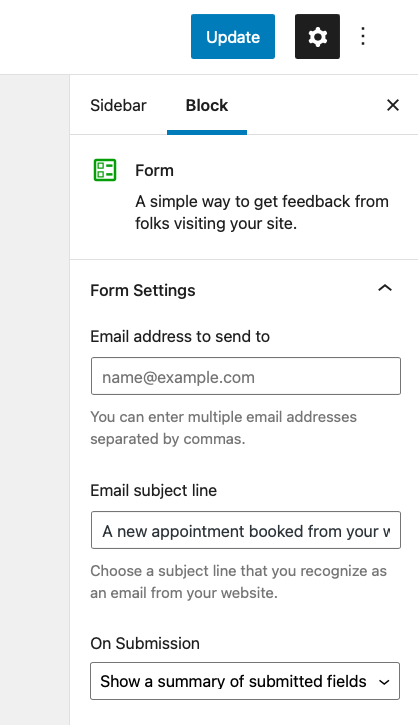Viewport: 418px width, 725px height.
Task: Click the multiple email addresses help text
Action: 223,428
